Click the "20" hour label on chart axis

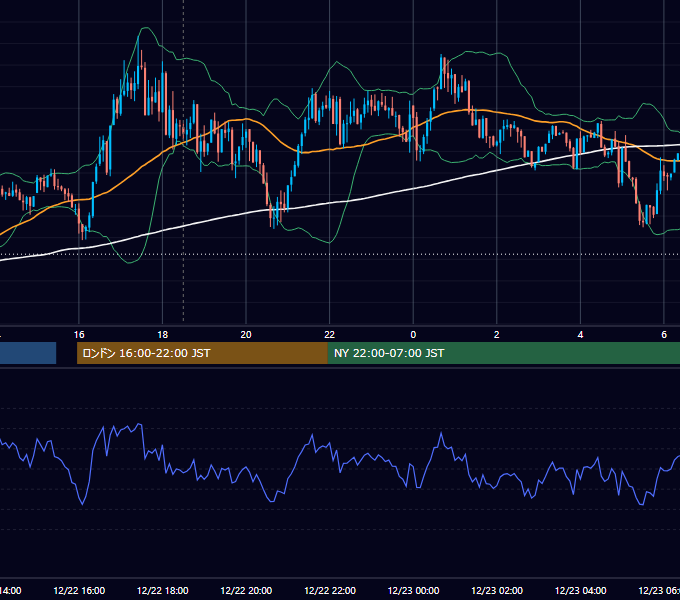tap(246, 334)
